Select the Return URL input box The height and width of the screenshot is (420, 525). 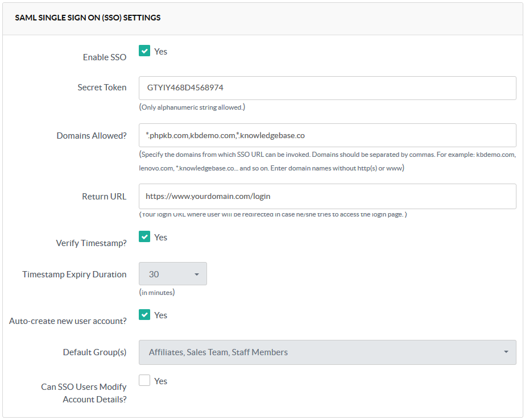tap(327, 196)
